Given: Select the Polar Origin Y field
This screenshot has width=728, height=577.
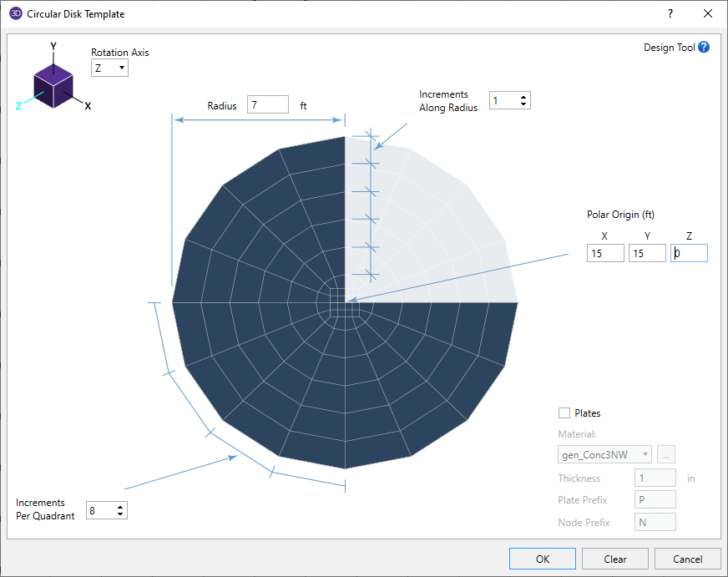Looking at the screenshot, I should 647,253.
